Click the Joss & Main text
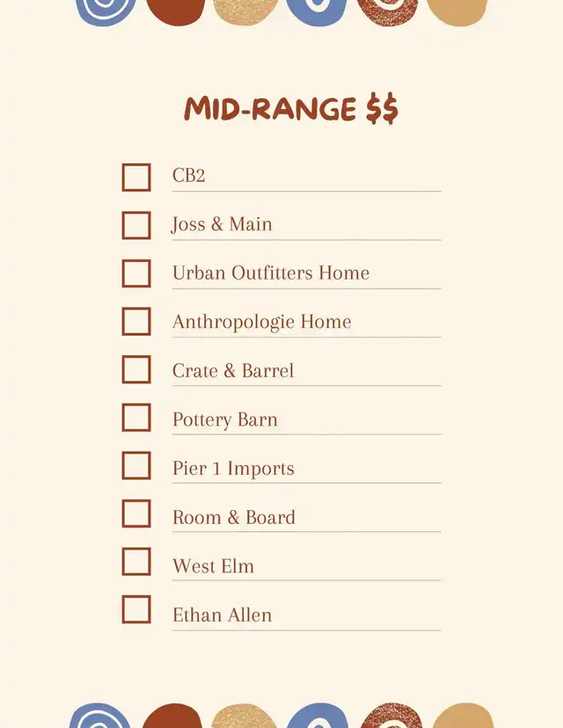 pyautogui.click(x=222, y=224)
